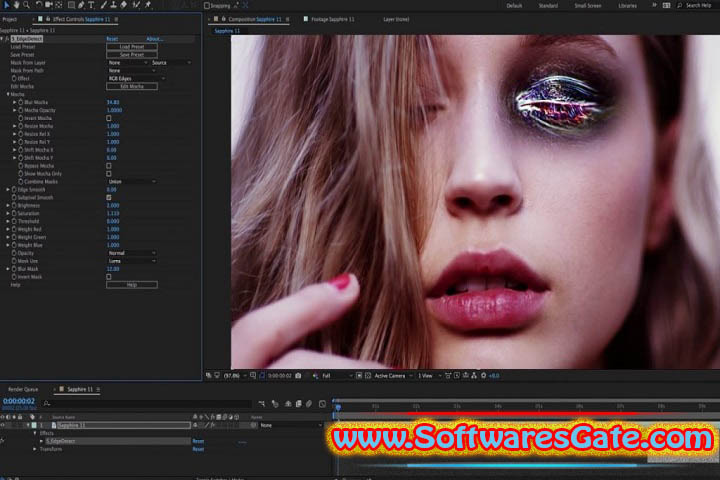720x480 pixels.
Task: Click the Reset link for S_EdgeDetect effect header
Action: tap(112, 39)
